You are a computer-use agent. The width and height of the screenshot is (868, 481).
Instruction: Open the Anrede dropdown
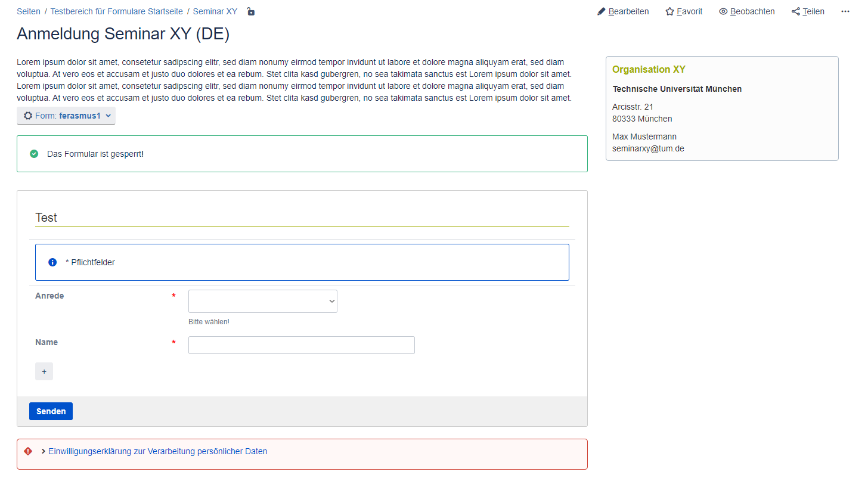pos(262,301)
